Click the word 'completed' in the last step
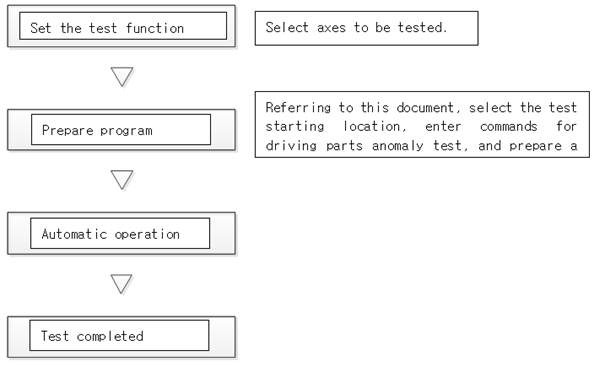The height and width of the screenshot is (367, 605). pos(110,336)
